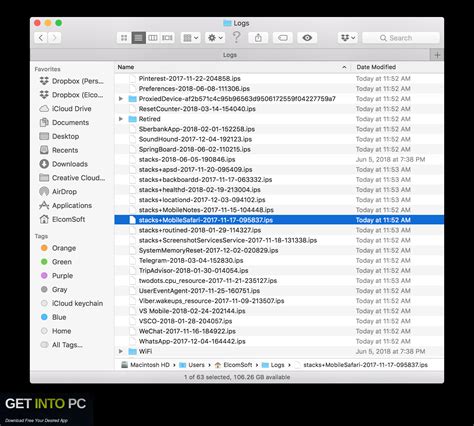Open the Dropbox toolbar dropdown
Viewport: 474px width, 426px height.
pyautogui.click(x=348, y=38)
